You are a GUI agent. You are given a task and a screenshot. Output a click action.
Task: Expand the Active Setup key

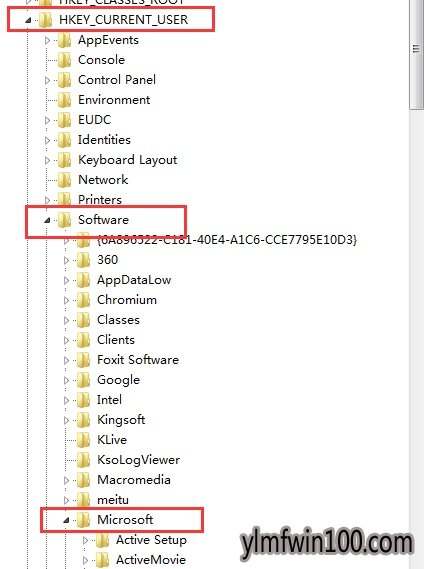(85, 540)
